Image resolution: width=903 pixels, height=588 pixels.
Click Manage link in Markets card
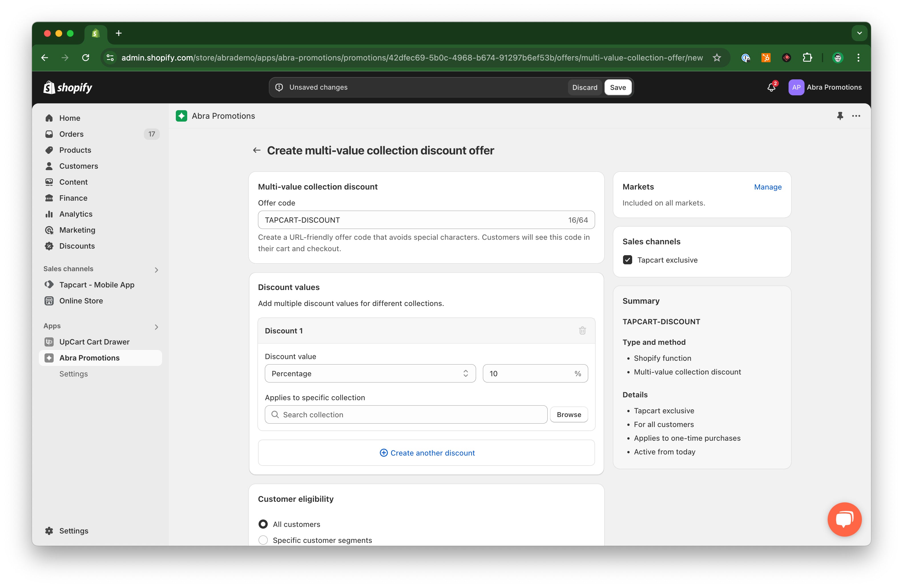767,187
